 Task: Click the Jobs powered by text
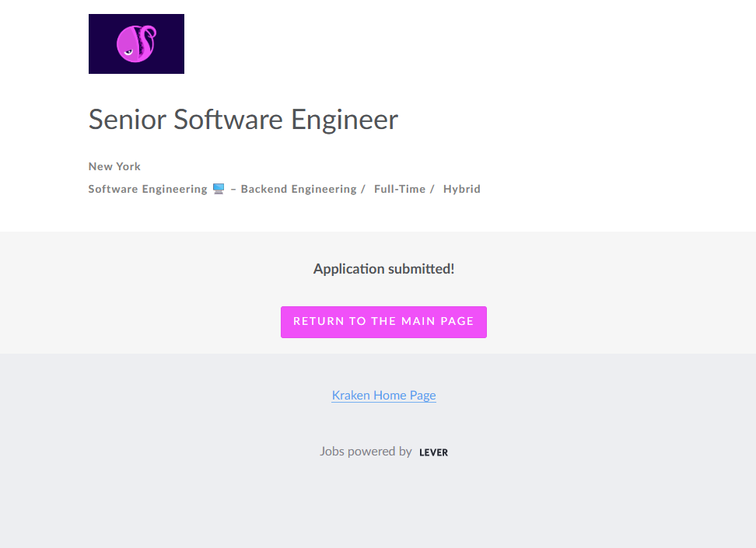coord(366,451)
